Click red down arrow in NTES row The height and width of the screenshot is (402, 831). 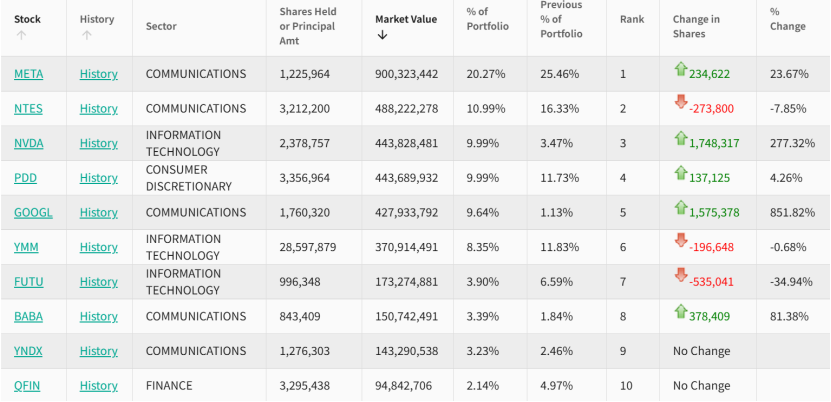681,103
